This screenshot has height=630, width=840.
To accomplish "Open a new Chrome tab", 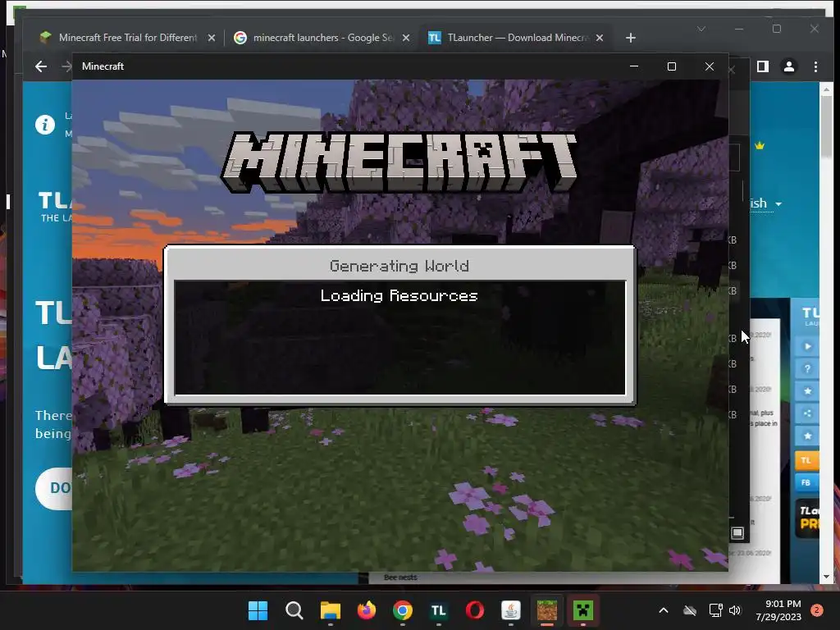I will point(631,38).
